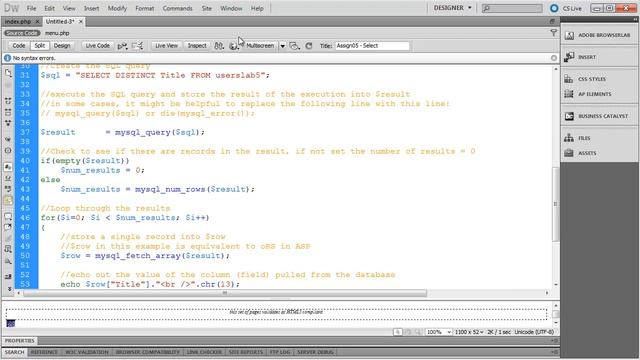Toggle Syntax Error Alerts in Info Bar

point(8,200)
